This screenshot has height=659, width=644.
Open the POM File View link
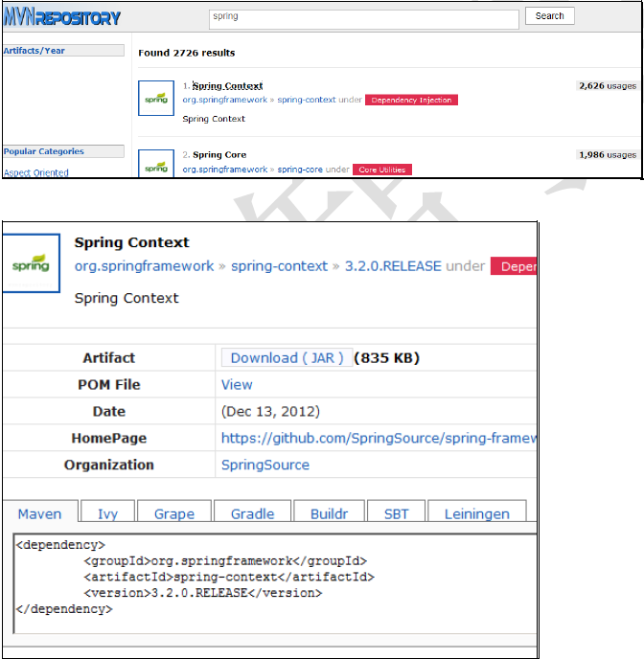[237, 384]
